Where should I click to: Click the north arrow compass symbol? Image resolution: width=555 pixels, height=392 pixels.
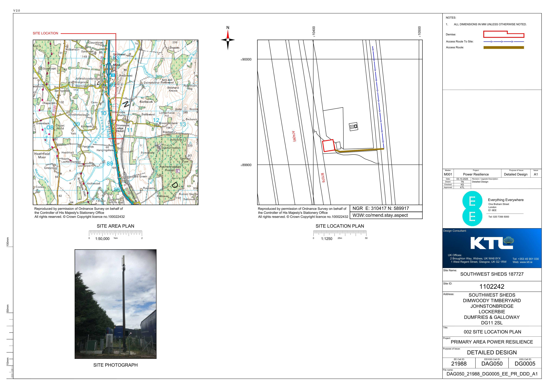[228, 40]
